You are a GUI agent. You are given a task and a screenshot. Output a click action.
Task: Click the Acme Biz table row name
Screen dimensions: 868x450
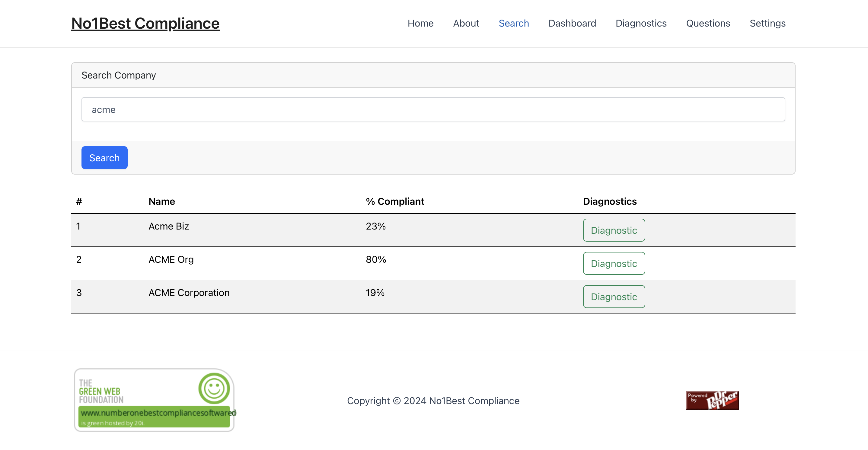click(x=168, y=226)
